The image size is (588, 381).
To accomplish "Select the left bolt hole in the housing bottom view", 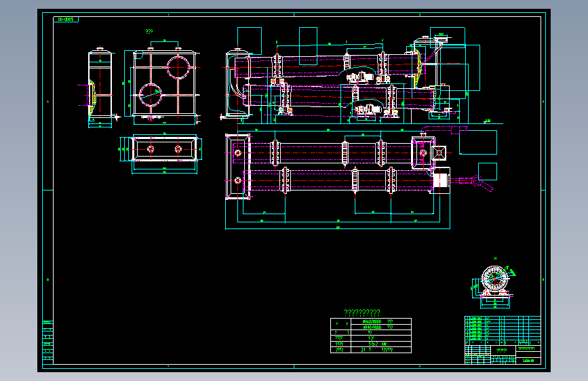I will tap(151, 149).
